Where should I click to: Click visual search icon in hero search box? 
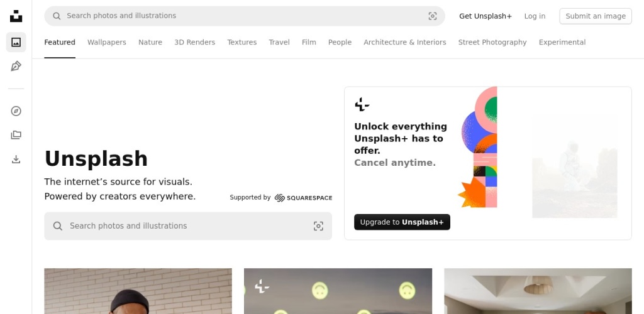coord(318,226)
